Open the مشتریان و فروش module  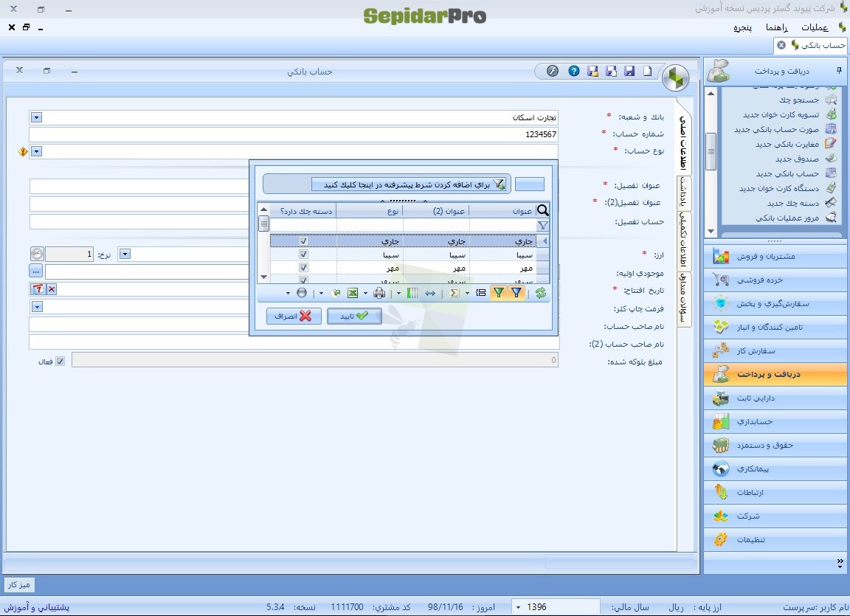[x=775, y=256]
